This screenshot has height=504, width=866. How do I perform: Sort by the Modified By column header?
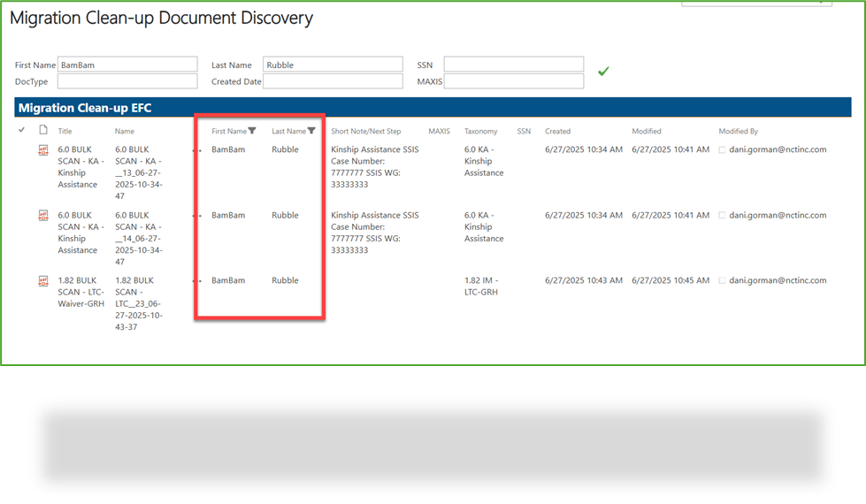pos(738,132)
